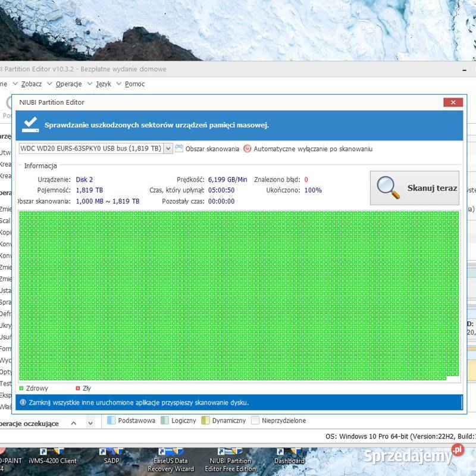476x476 pixels.
Task: Click the Obszar skanowania calendar icon
Action: (179, 148)
